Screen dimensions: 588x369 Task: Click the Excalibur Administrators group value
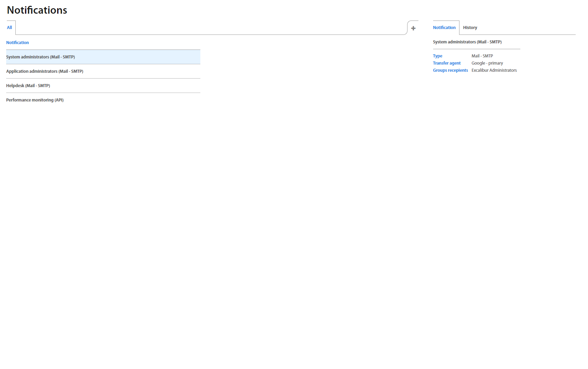click(494, 70)
